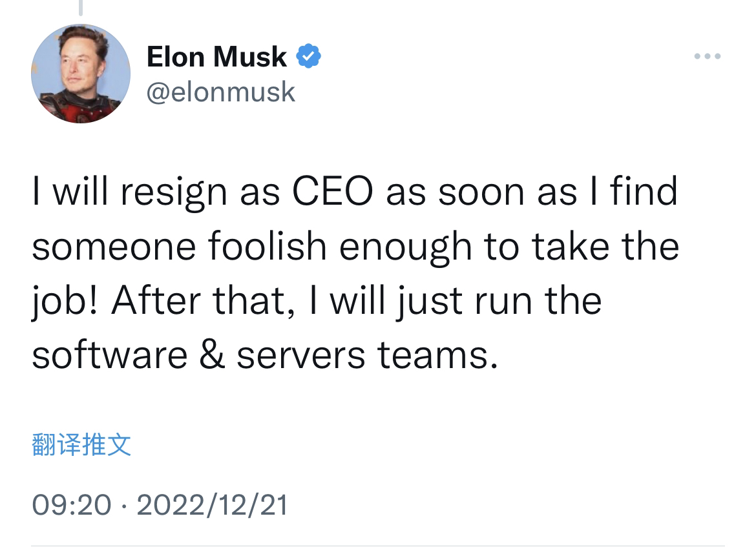Click the word CEO in the tweet

(333, 191)
